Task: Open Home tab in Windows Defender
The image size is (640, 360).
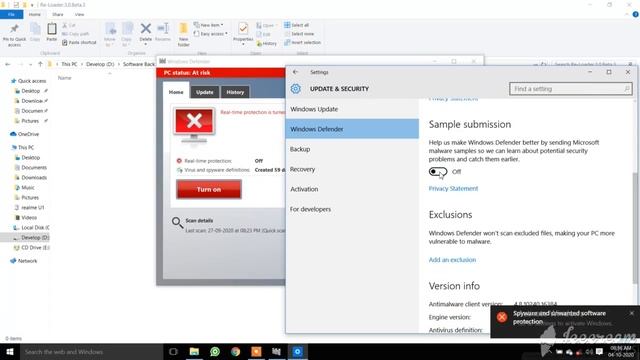Action: pos(176,92)
